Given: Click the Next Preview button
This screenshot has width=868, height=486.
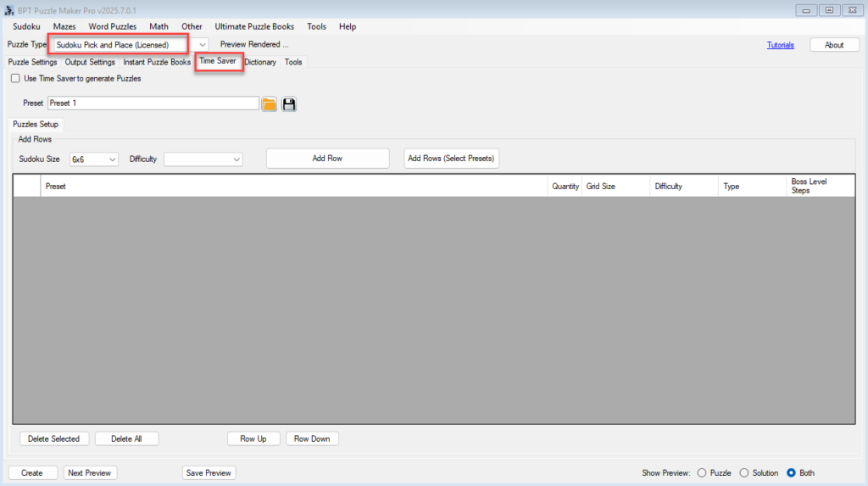Looking at the screenshot, I should 90,472.
